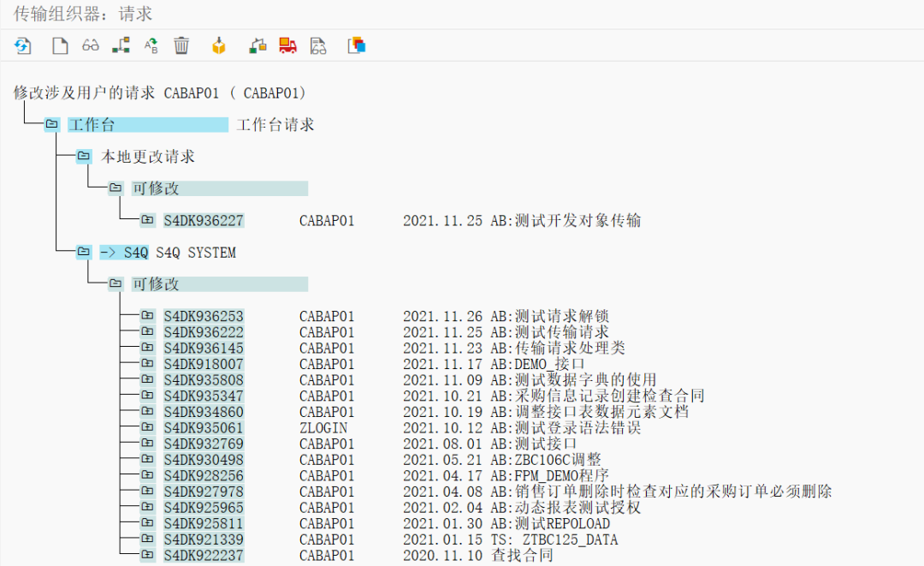This screenshot has width=924, height=566.
Task: Select request number S4DK936145
Action: [204, 348]
